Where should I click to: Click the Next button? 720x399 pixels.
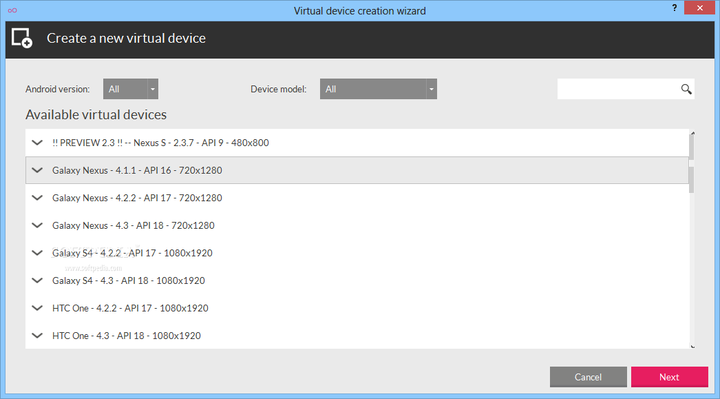pyautogui.click(x=669, y=377)
